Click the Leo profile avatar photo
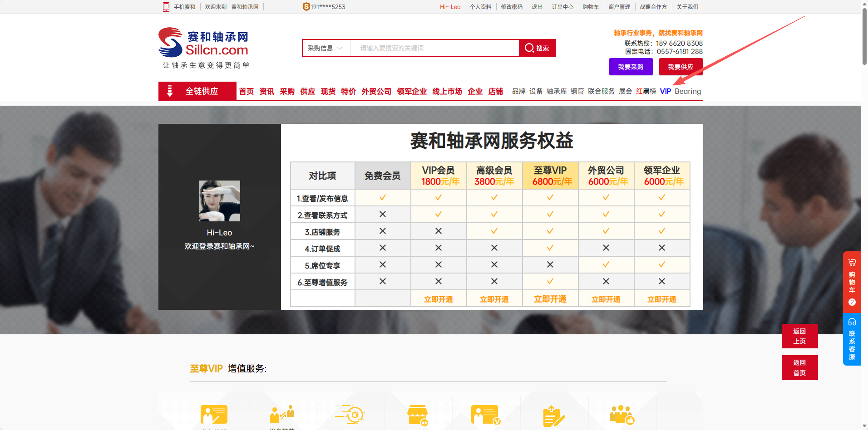868x430 pixels. (220, 201)
